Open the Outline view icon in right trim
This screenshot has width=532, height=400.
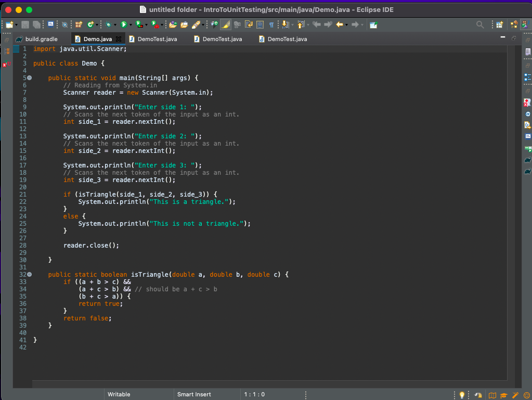[528, 78]
